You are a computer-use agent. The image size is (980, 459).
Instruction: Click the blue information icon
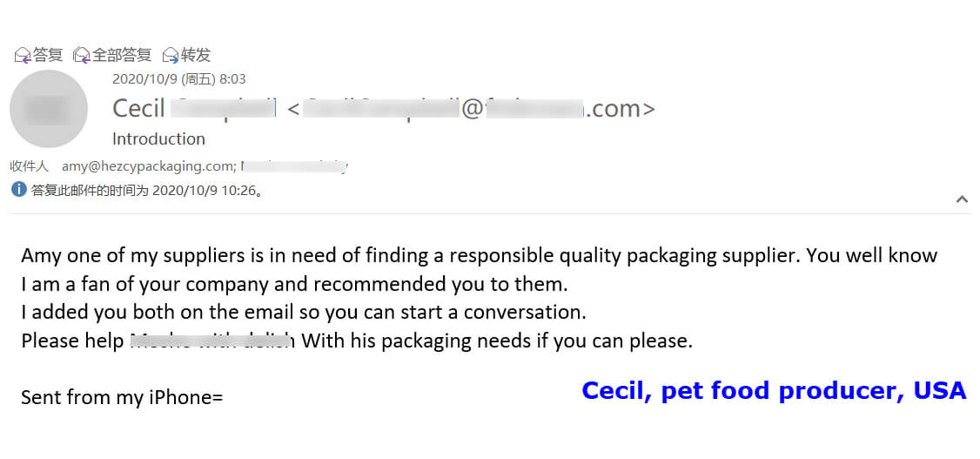click(x=19, y=189)
